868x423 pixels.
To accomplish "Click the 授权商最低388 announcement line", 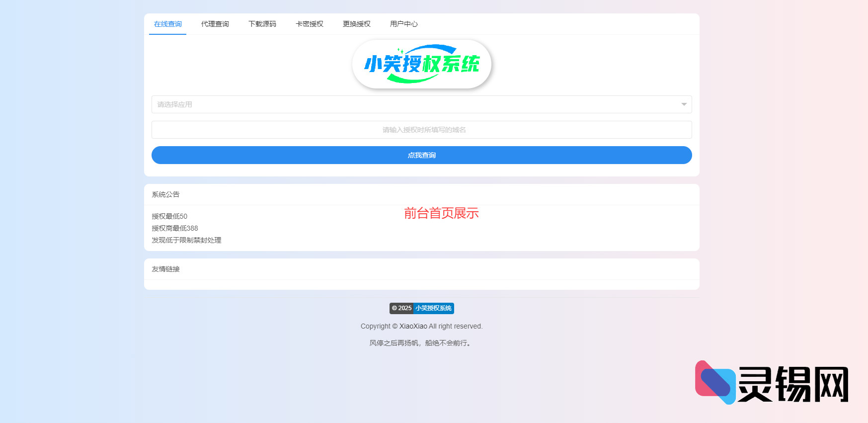I will 175,228.
